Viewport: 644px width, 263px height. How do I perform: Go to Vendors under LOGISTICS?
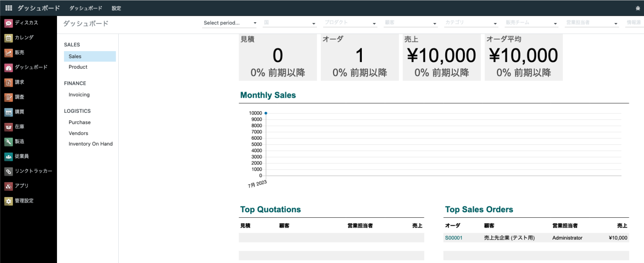click(78, 133)
